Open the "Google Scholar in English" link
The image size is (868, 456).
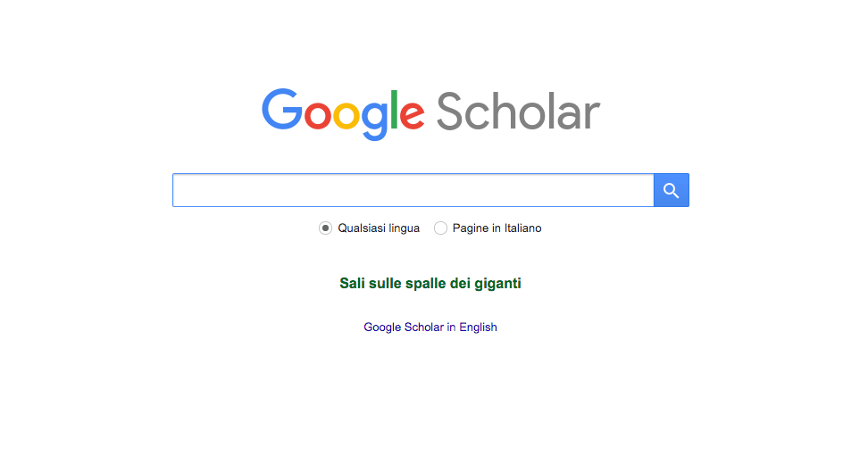430,327
